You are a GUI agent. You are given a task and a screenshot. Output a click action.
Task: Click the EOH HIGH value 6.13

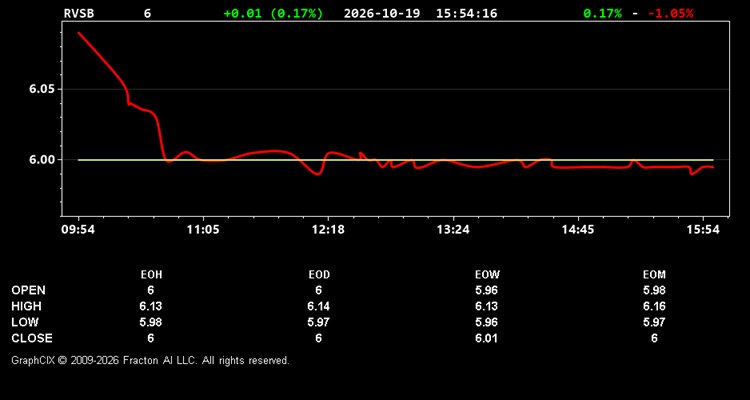[151, 306]
